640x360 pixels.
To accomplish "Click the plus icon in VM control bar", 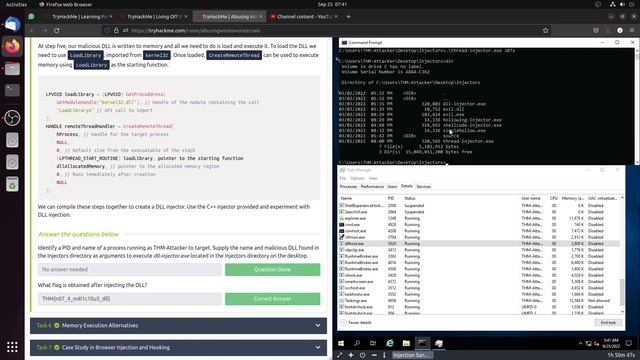I will tap(351, 355).
